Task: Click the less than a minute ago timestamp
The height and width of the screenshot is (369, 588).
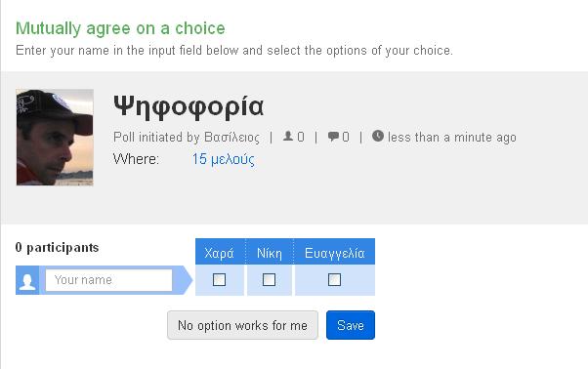Action: [x=452, y=137]
